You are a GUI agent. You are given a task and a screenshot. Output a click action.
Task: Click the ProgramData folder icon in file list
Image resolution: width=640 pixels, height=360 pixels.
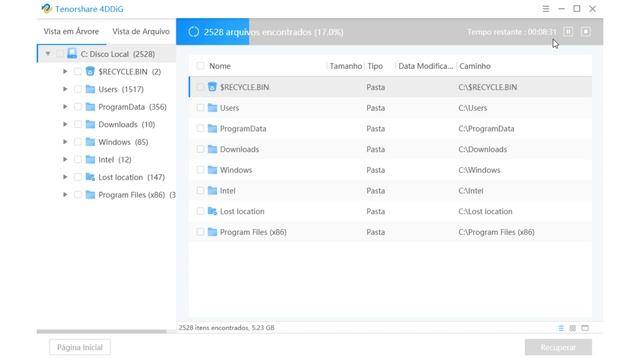coord(212,129)
